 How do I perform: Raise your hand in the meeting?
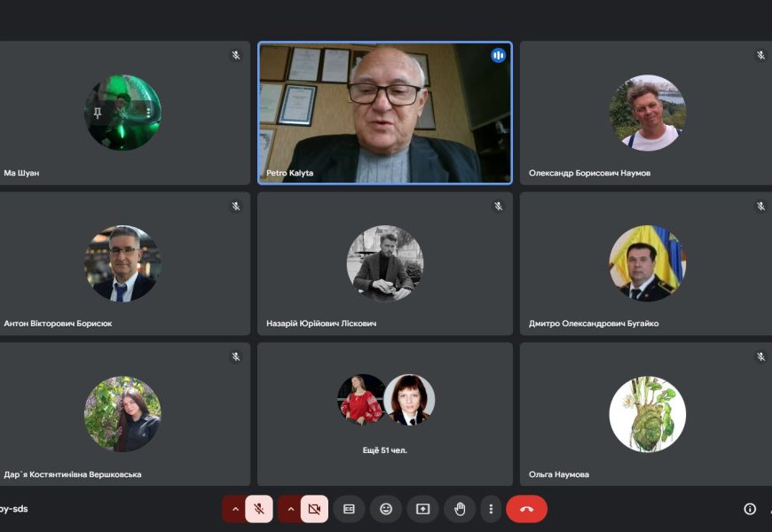(460, 509)
